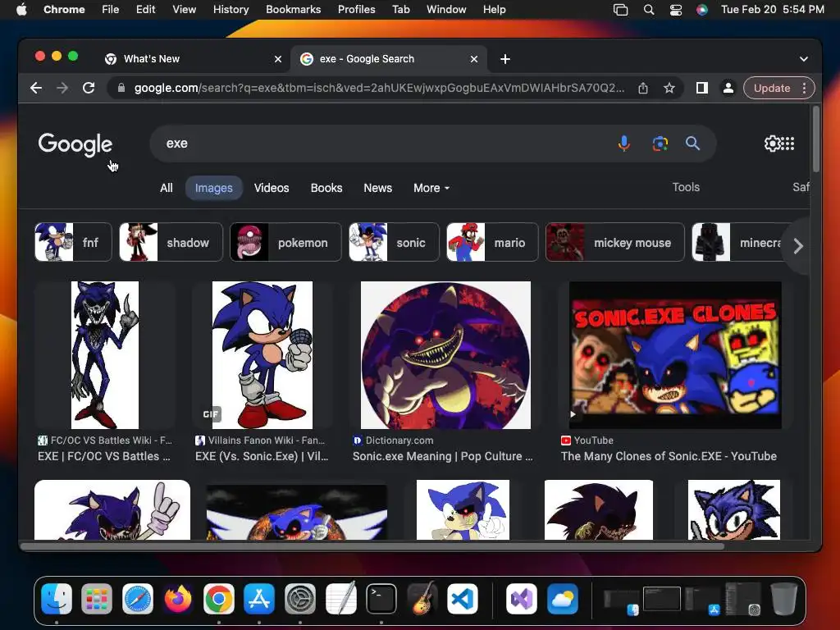Open the Bookmarks menu
The image size is (840, 630).
[293, 10]
